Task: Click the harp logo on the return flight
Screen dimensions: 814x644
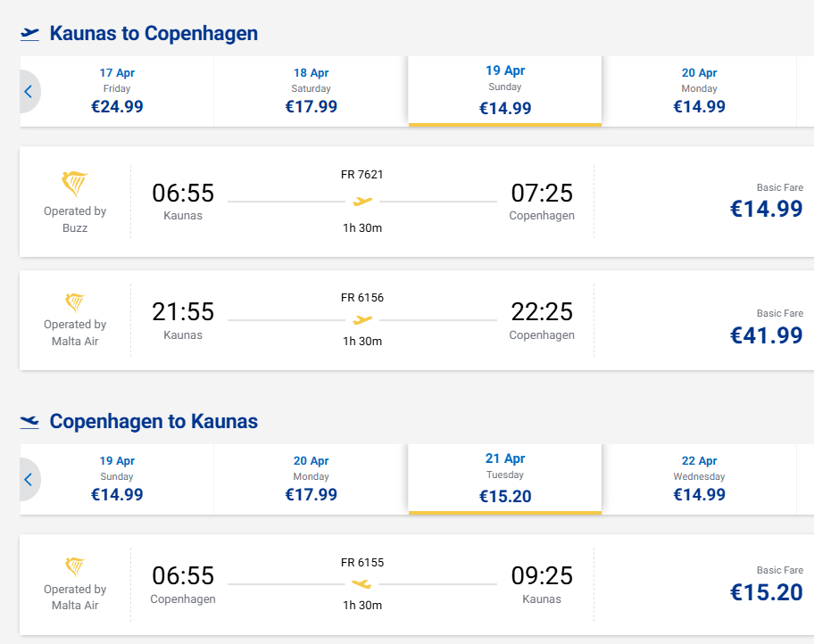Action: point(75,566)
